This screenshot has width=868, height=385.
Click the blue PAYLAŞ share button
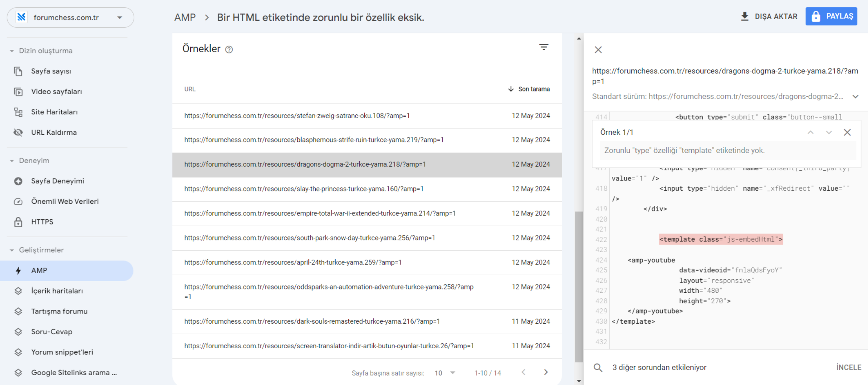tap(831, 16)
